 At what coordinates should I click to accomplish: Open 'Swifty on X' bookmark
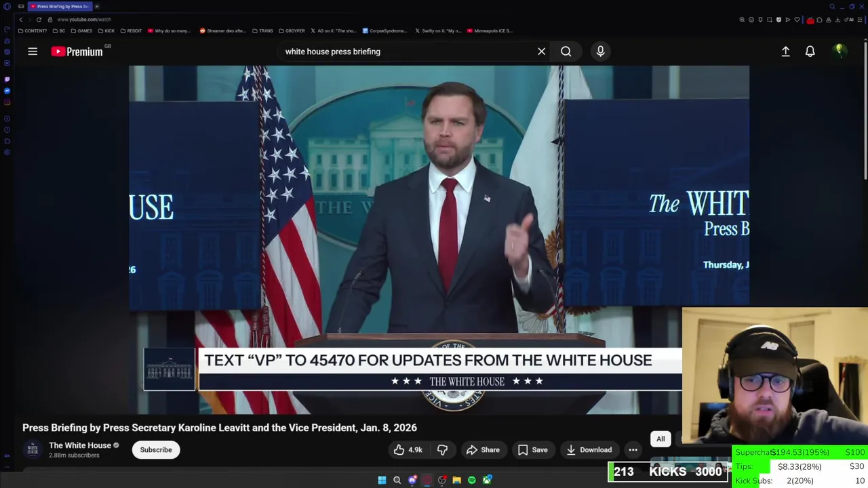pos(437,30)
